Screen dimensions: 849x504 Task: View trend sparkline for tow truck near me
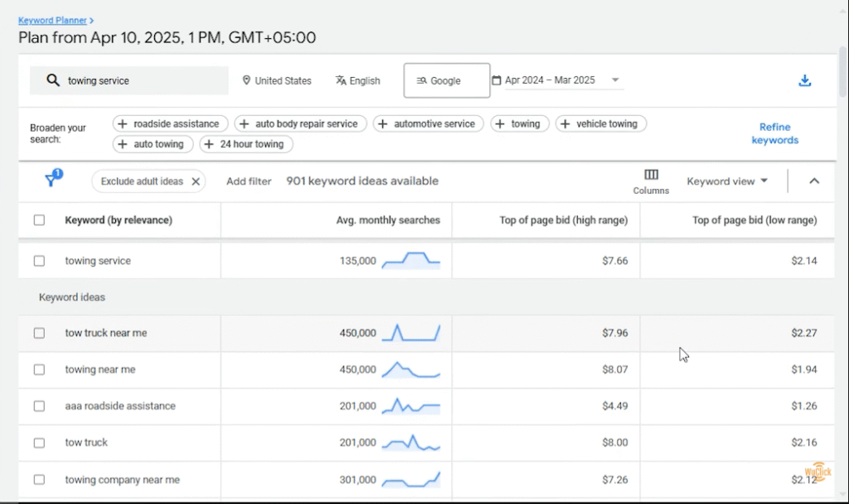point(411,332)
